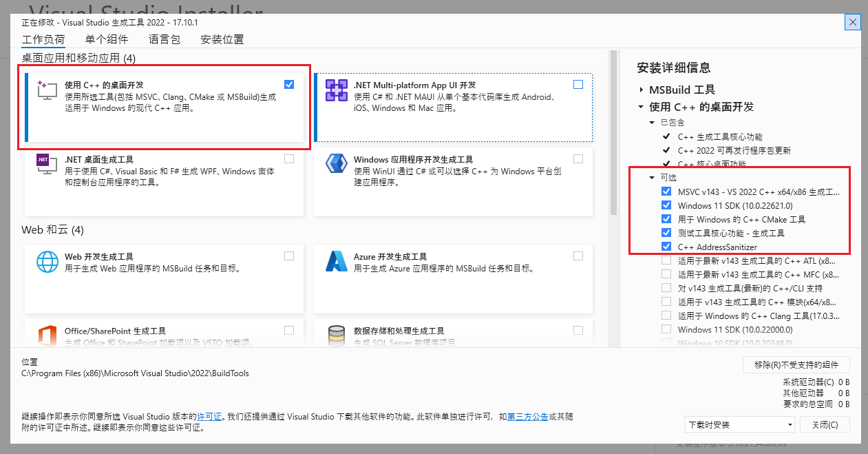Click the 要求的总空间 0 B entry
Viewport: 868px width, 454px height.
[816, 404]
